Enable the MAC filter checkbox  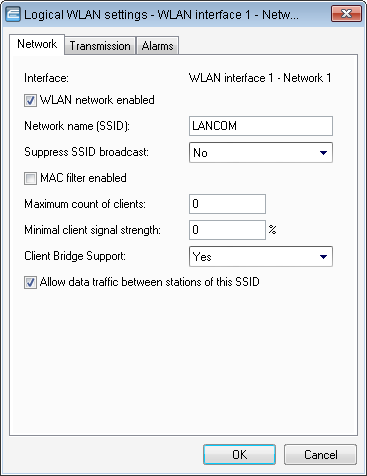coord(30,178)
